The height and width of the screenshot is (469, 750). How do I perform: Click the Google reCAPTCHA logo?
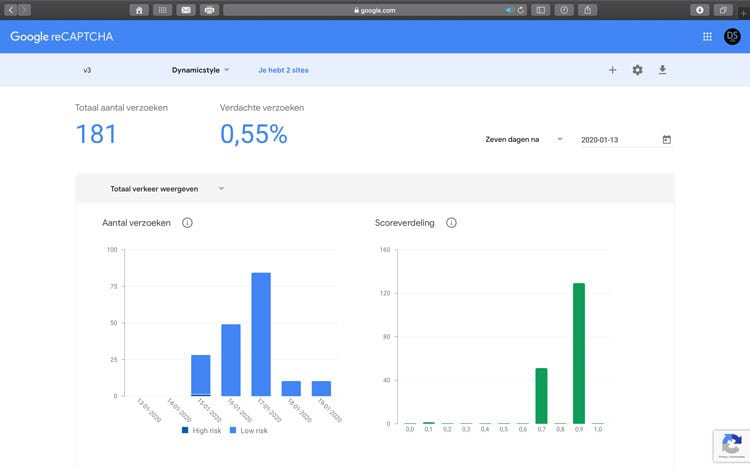pos(62,37)
